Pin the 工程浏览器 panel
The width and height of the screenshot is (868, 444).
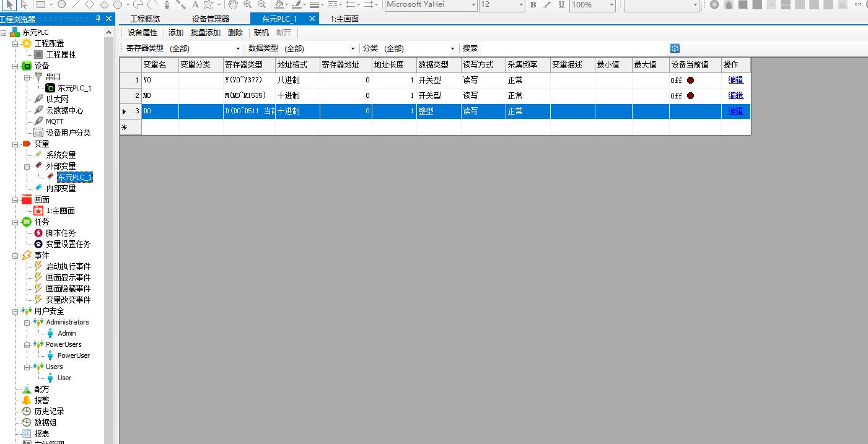click(x=98, y=19)
